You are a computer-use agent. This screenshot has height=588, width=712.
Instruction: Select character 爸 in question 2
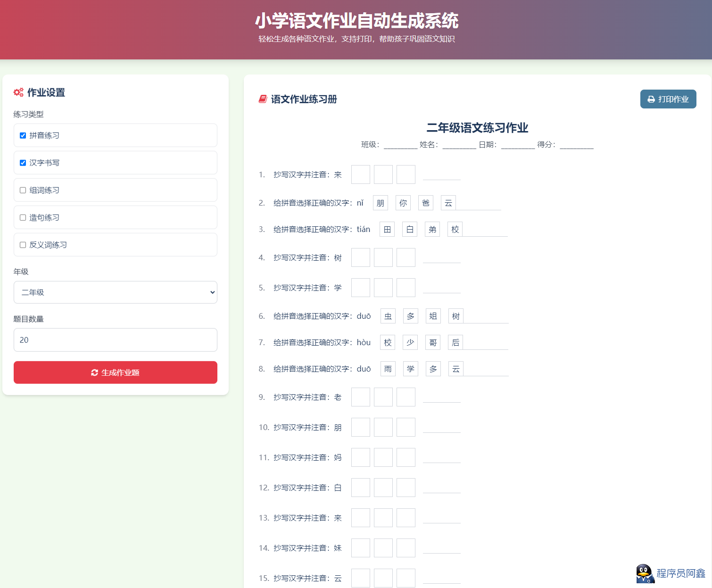click(426, 203)
